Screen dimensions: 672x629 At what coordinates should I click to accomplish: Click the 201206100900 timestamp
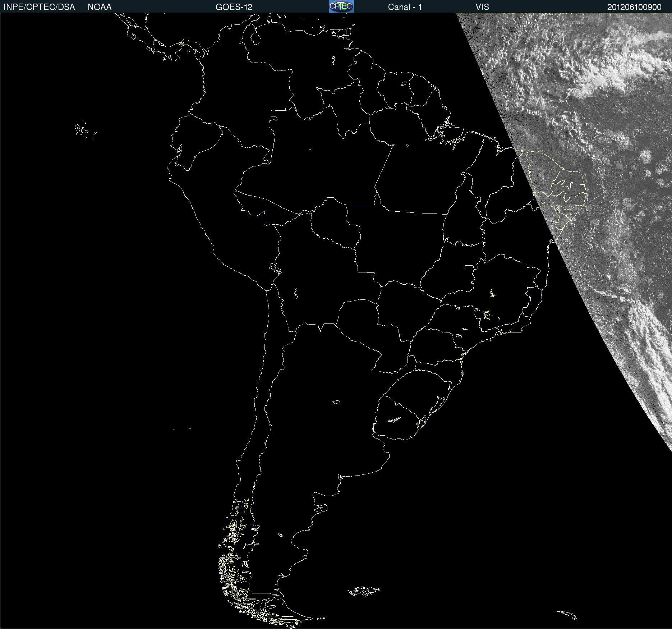(634, 7)
